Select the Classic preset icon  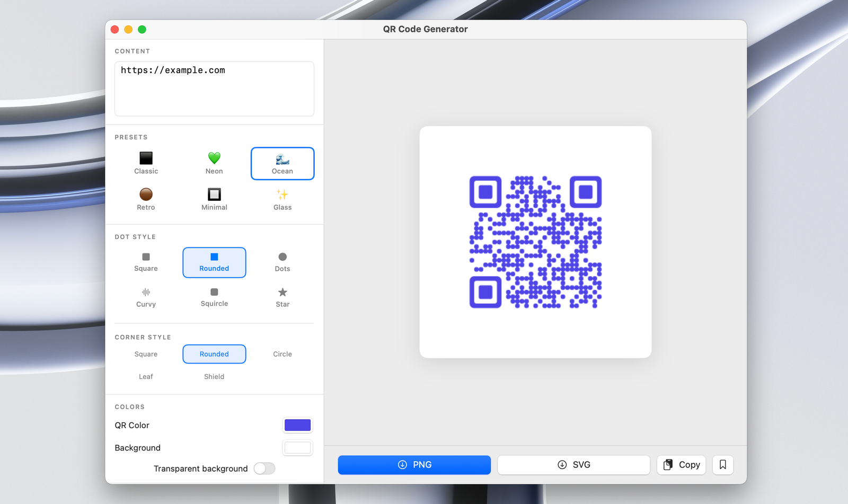tap(146, 158)
